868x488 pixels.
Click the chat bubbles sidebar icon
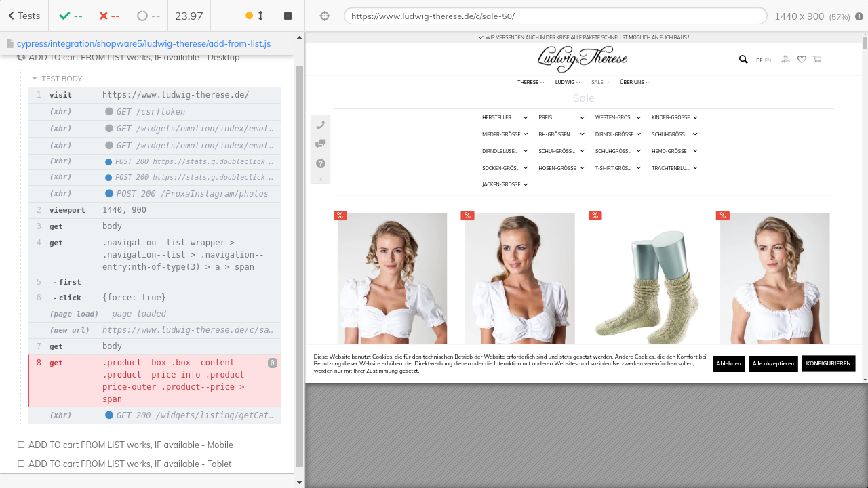click(x=321, y=144)
